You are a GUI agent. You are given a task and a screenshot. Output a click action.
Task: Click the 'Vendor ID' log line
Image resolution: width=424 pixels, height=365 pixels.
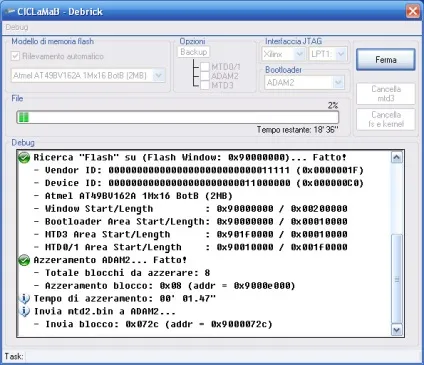coord(199,170)
